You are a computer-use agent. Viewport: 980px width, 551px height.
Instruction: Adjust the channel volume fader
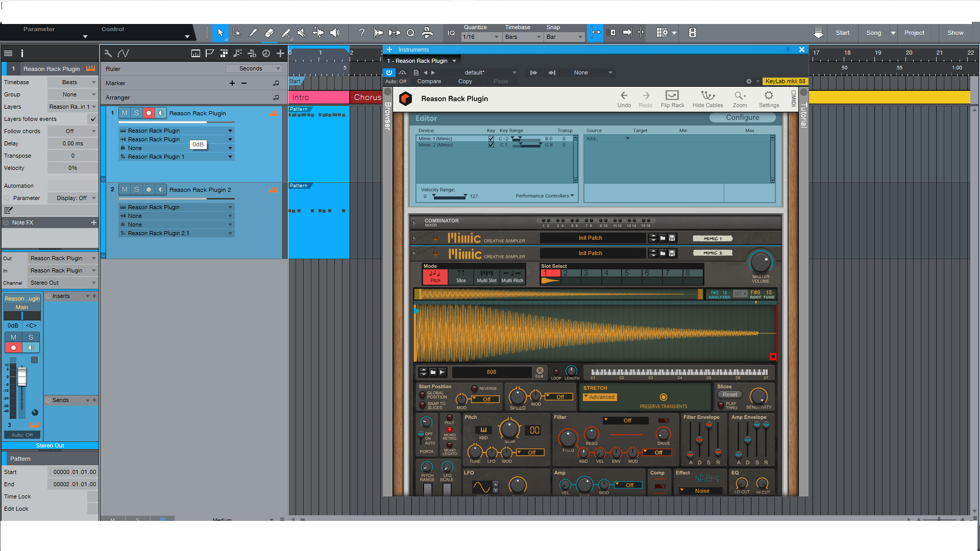(22, 377)
